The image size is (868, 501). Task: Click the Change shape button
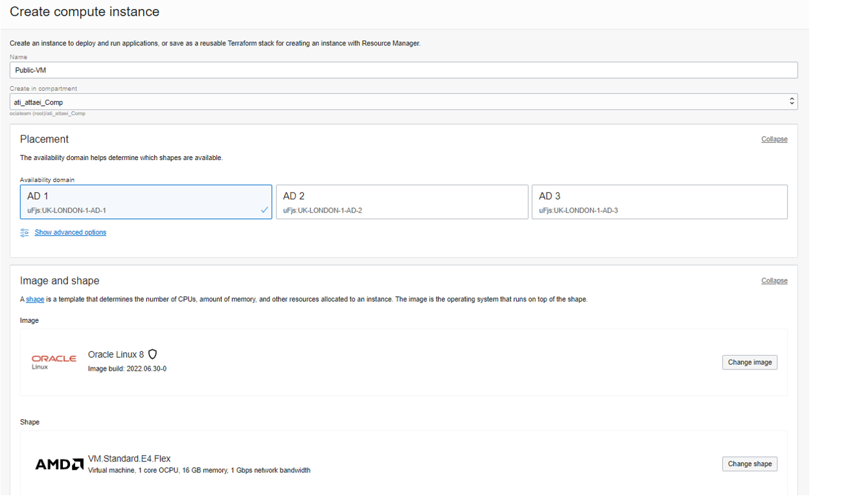click(x=749, y=464)
